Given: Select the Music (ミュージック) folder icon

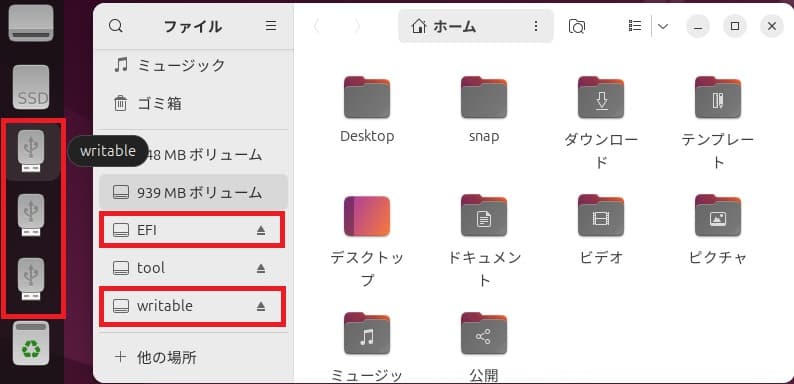Looking at the screenshot, I should [x=367, y=333].
